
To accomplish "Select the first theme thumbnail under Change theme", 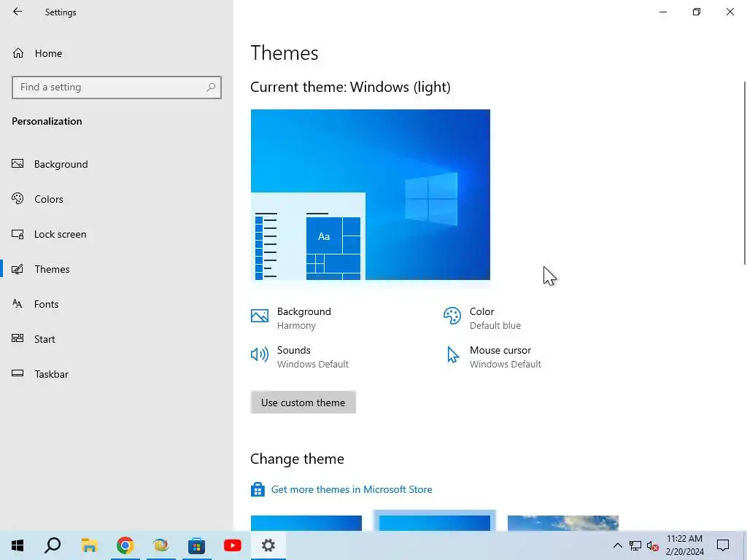I will tap(306, 523).
